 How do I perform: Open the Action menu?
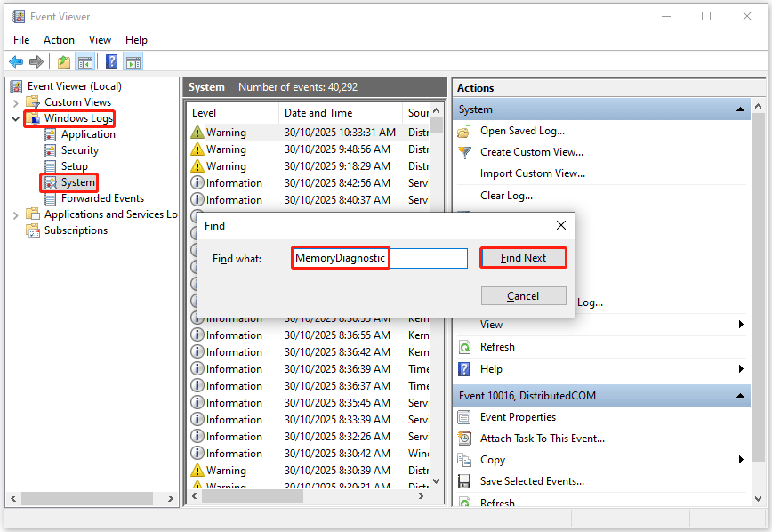point(59,39)
